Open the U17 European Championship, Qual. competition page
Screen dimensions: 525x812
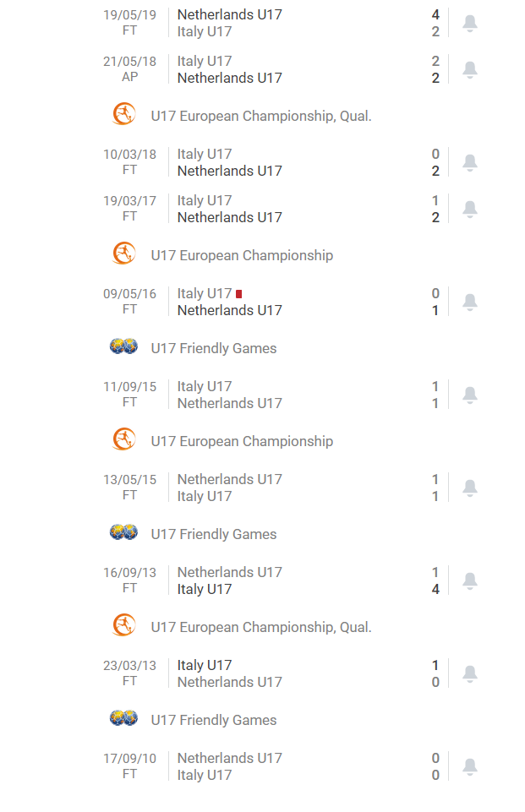(x=262, y=627)
